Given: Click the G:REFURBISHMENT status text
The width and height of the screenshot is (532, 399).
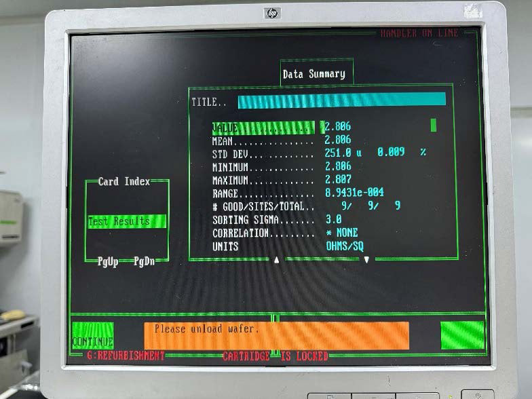Looking at the screenshot, I should [x=126, y=356].
